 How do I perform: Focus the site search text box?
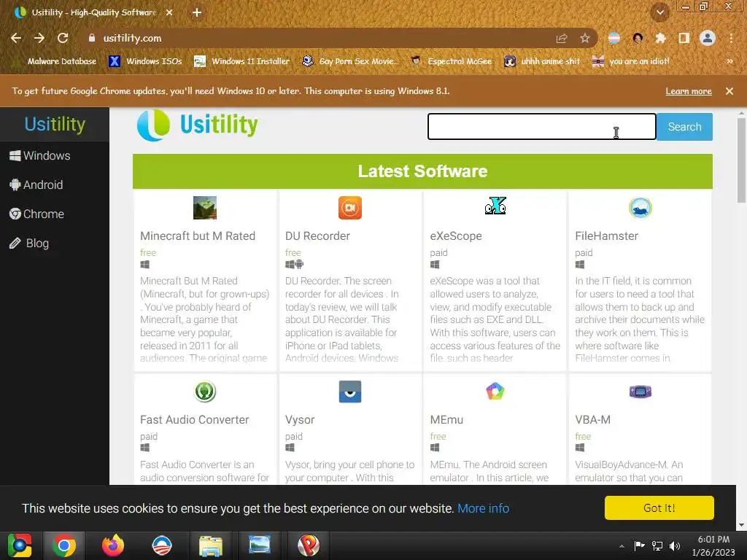(542, 127)
